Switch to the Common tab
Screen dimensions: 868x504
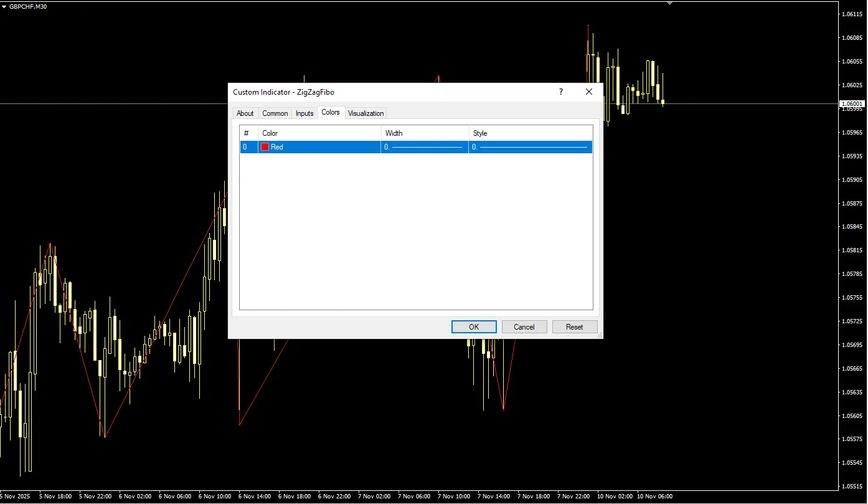click(x=275, y=113)
